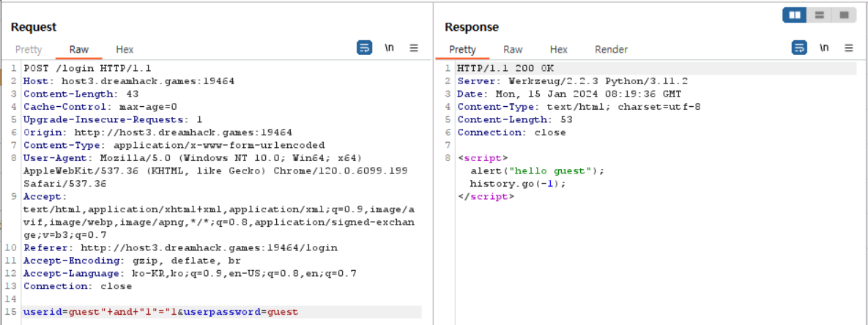Image resolution: width=868 pixels, height=325 pixels.
Task: Click the request Content-Length: 43 header
Action: [81, 94]
